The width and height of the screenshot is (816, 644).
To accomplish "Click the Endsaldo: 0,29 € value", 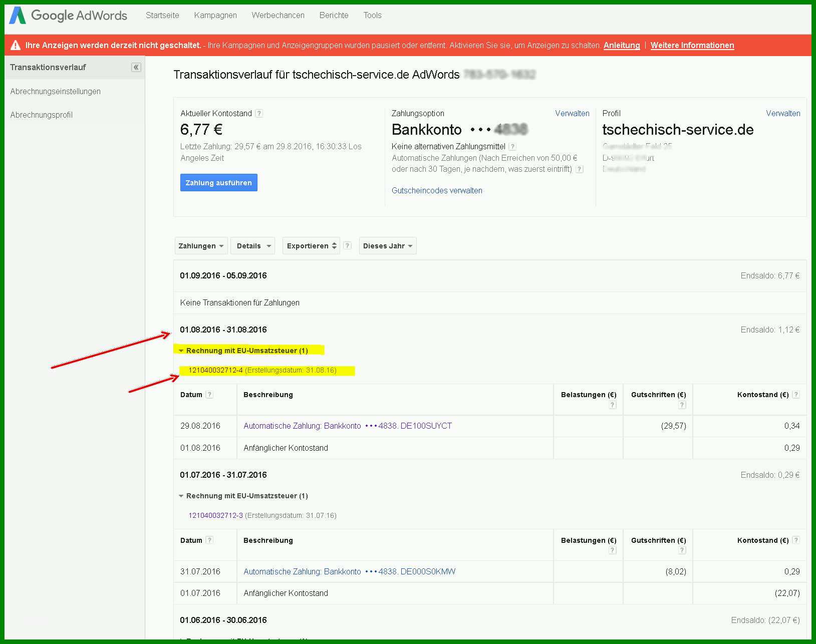I will pos(770,475).
